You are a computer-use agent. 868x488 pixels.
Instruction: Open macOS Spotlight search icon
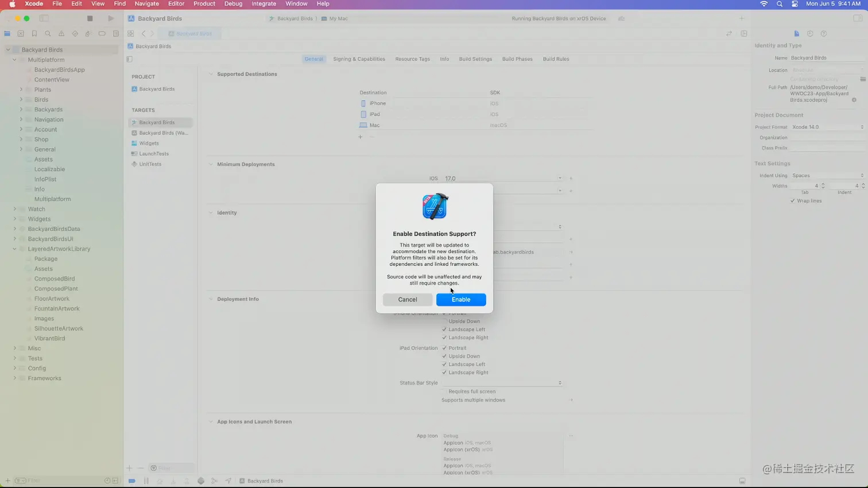pyautogui.click(x=779, y=4)
